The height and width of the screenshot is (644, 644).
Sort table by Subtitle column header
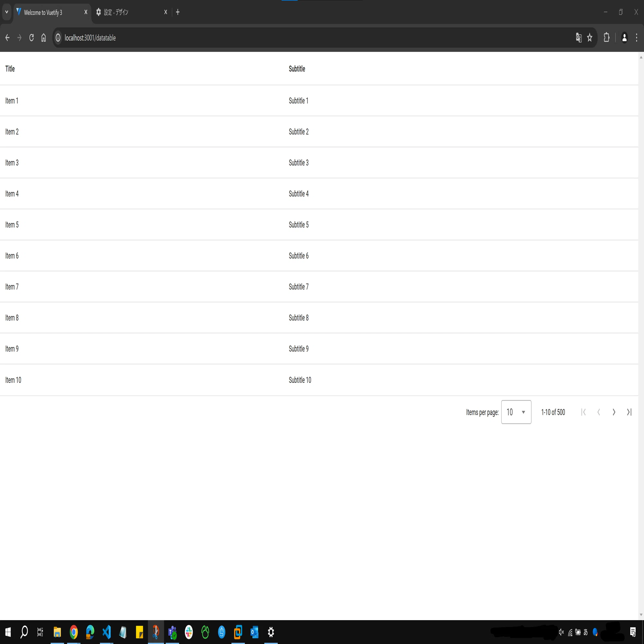(297, 69)
